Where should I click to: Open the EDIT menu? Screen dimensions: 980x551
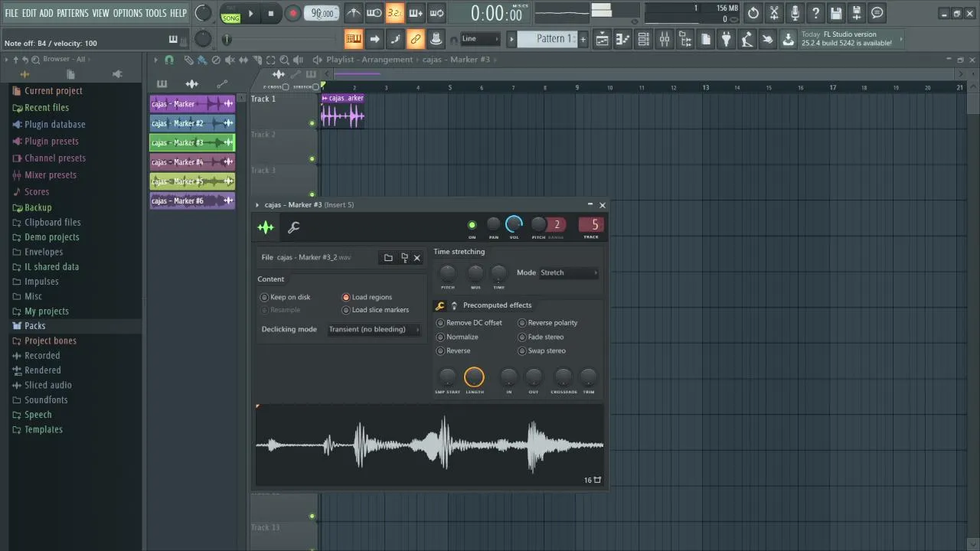tap(29, 13)
